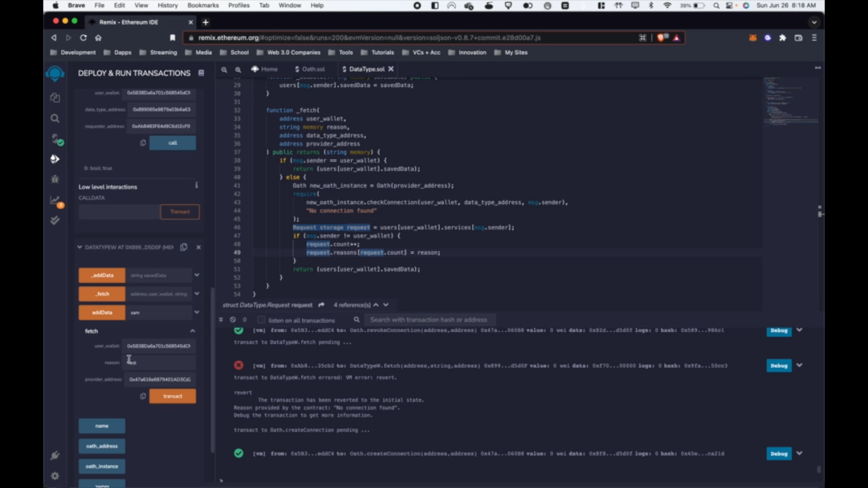Click the low level Transact button
Image resolution: width=868 pixels, height=488 pixels.
tap(180, 212)
